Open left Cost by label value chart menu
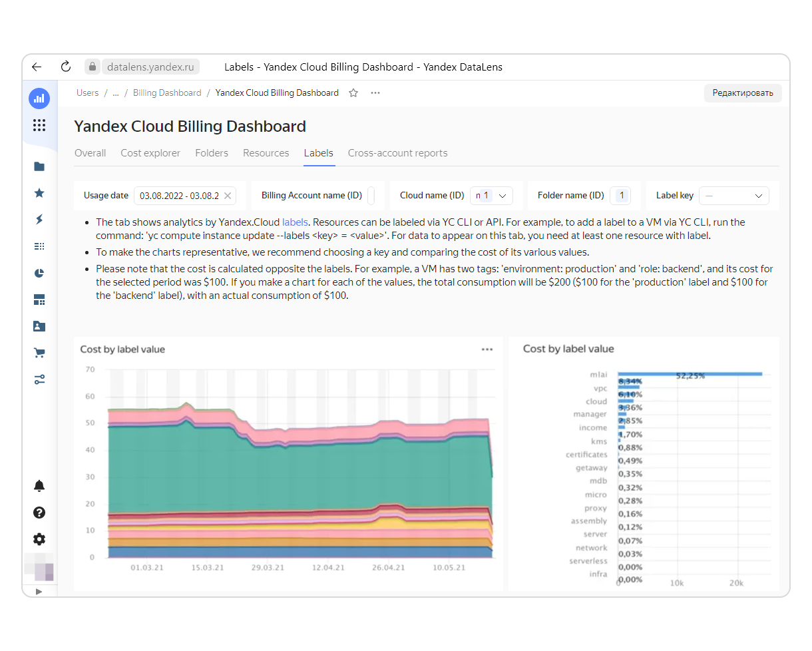 click(487, 349)
